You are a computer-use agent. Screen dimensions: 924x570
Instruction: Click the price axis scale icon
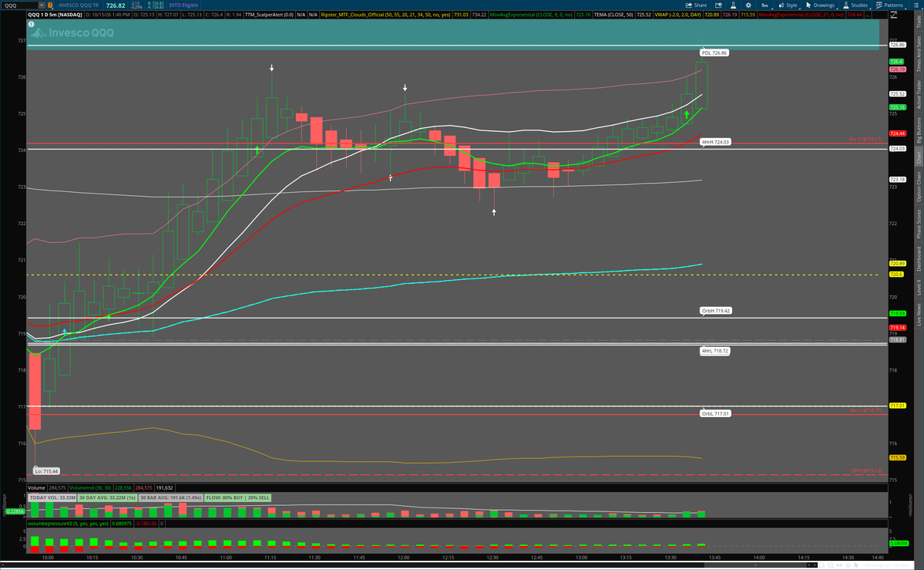click(894, 15)
